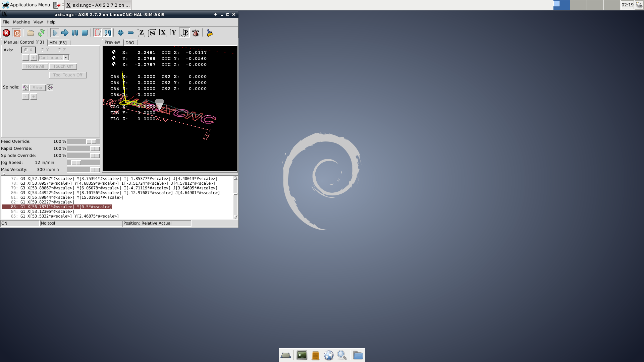Open the Applications Menu
Screen dimensions: 644x362
point(26,5)
